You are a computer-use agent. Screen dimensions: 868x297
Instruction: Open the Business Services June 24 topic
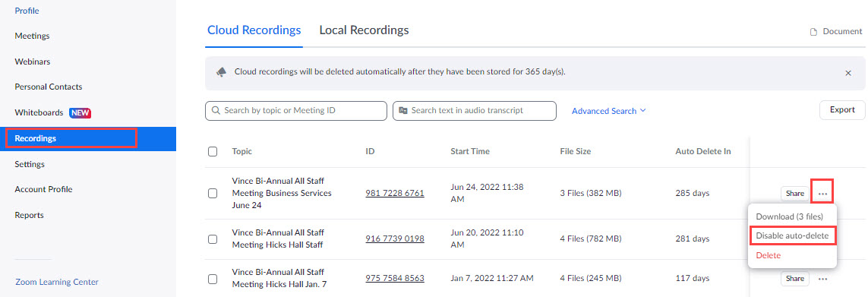(x=282, y=194)
